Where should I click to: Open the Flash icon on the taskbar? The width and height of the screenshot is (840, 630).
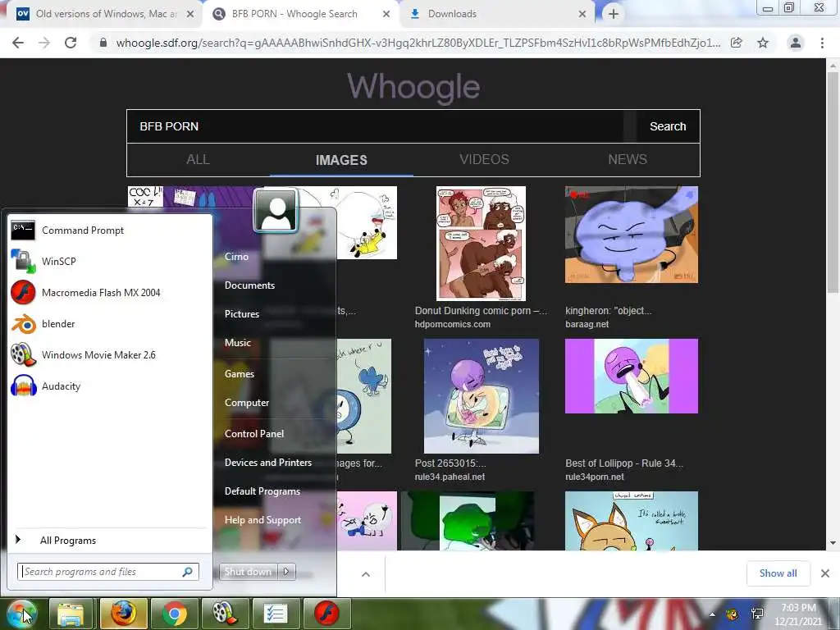[326, 614]
